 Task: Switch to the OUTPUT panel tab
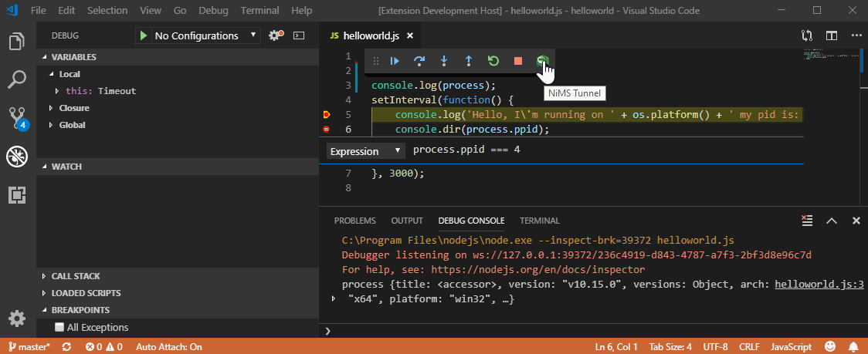point(407,220)
